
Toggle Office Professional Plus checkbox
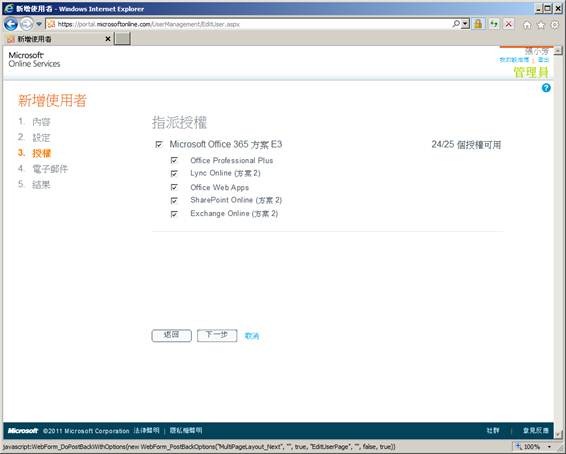click(174, 160)
